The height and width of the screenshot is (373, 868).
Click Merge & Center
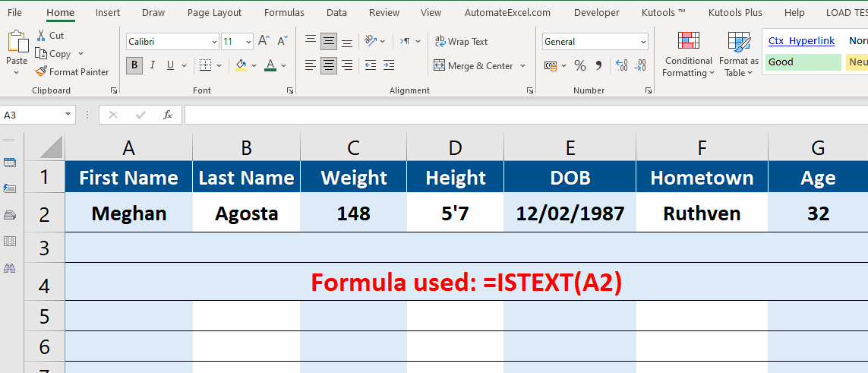[474, 66]
